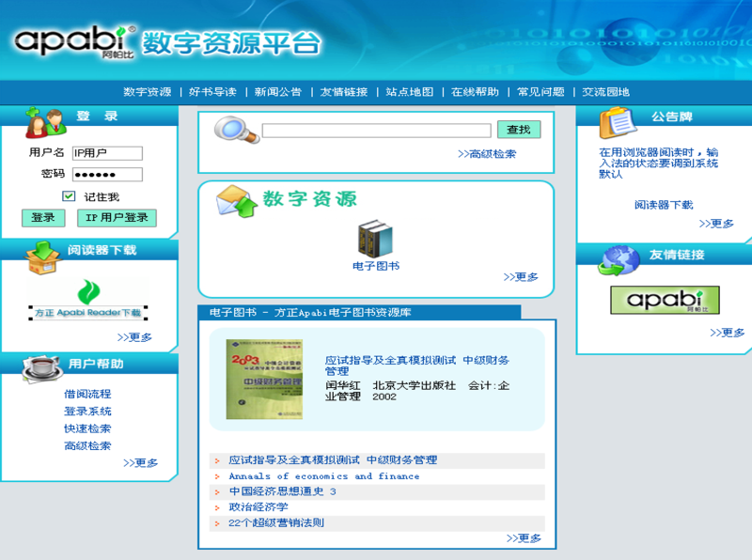Open the 电子图书 books icon
The height and width of the screenshot is (560, 752).
375,239
